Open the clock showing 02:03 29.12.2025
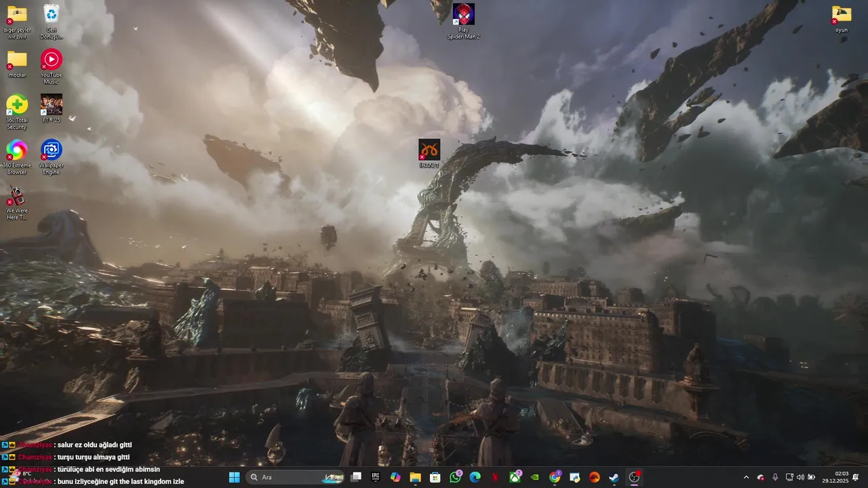The width and height of the screenshot is (868, 488). coord(835,477)
